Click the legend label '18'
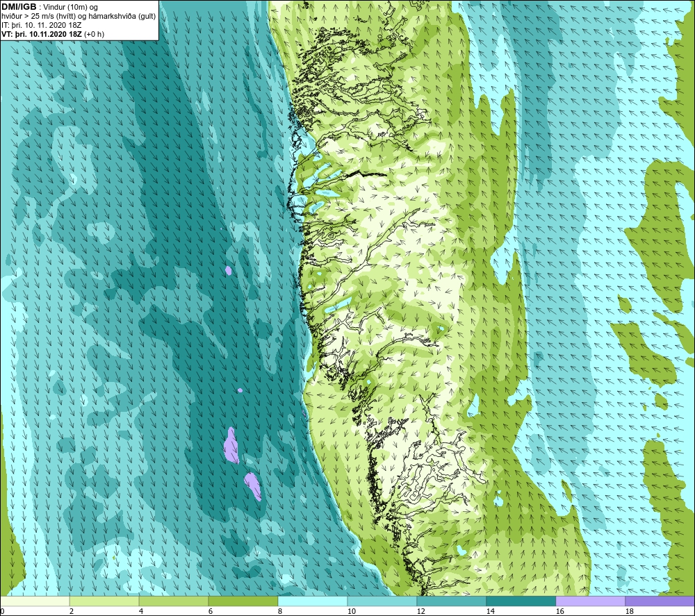This screenshot has height=616, width=695. coord(629,611)
